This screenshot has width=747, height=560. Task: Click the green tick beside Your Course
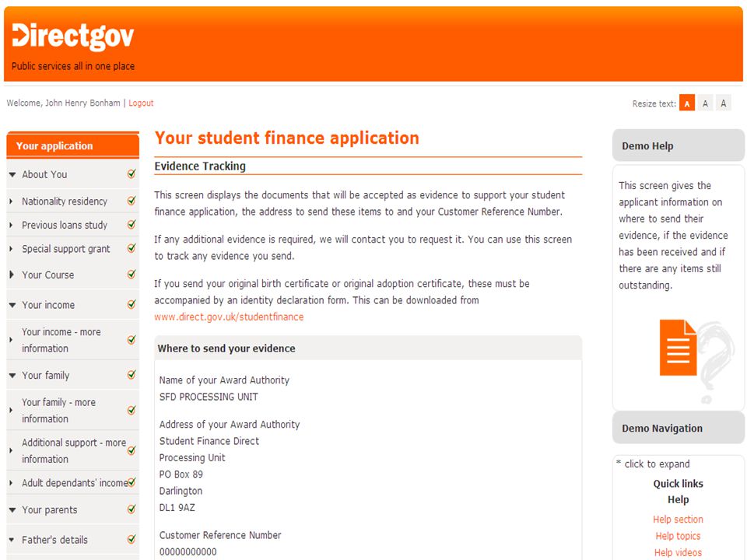pyautogui.click(x=132, y=275)
